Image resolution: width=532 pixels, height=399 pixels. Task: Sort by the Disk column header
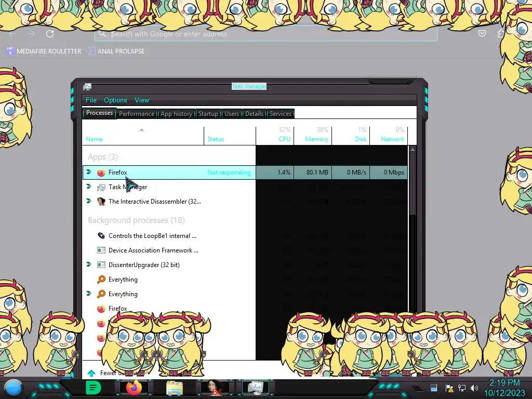pos(361,139)
